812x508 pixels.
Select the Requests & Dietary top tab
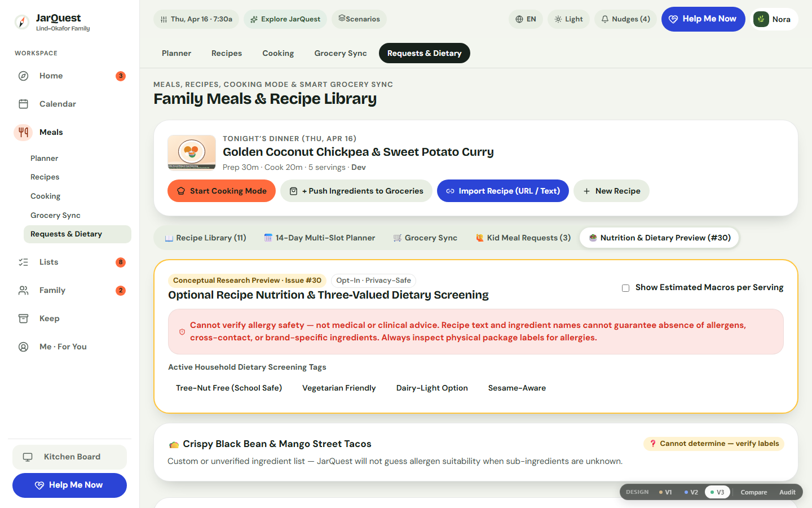(425, 53)
